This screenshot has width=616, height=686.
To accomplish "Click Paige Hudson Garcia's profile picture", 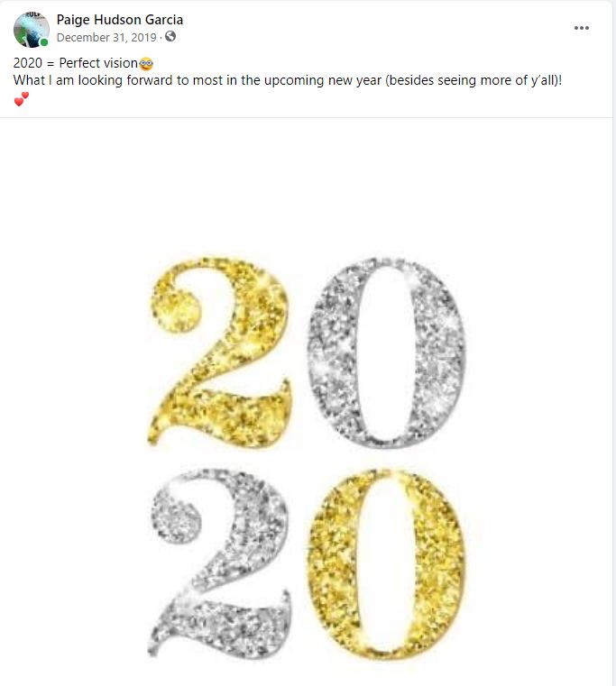I will point(31,29).
